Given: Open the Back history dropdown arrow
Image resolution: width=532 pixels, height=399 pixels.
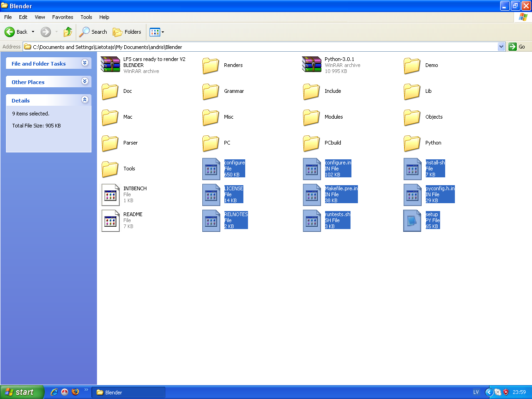Looking at the screenshot, I should coord(33,32).
